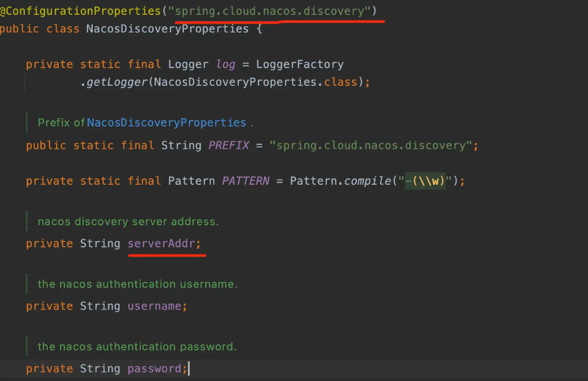Click the italic log variable name
The height and width of the screenshot is (381, 588).
click(x=226, y=64)
